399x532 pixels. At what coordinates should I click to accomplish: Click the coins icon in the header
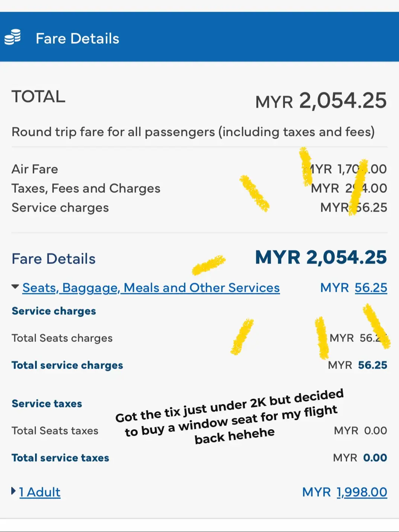point(13,38)
